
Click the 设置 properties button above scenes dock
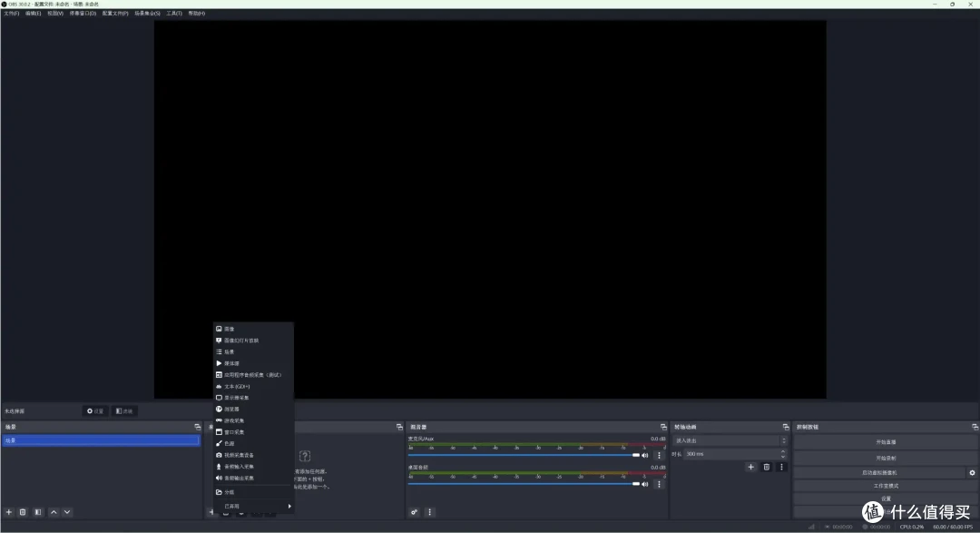click(95, 411)
